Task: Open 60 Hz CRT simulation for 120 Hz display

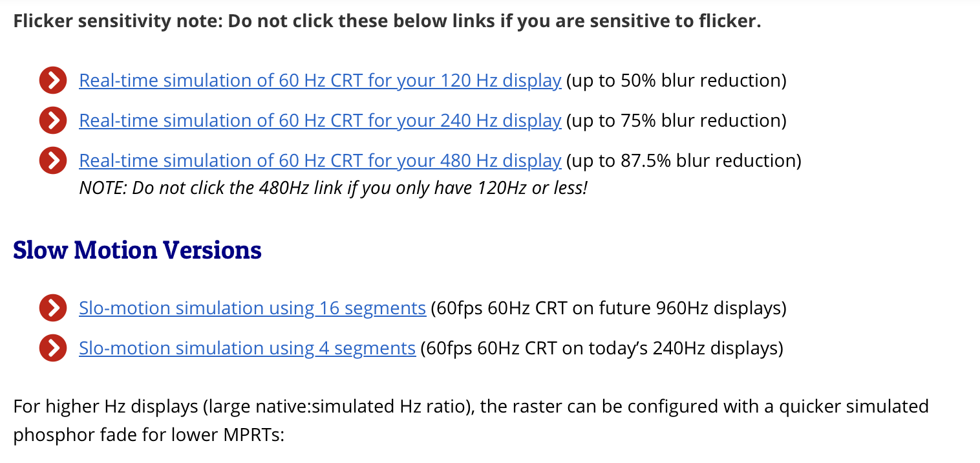Action: point(320,81)
